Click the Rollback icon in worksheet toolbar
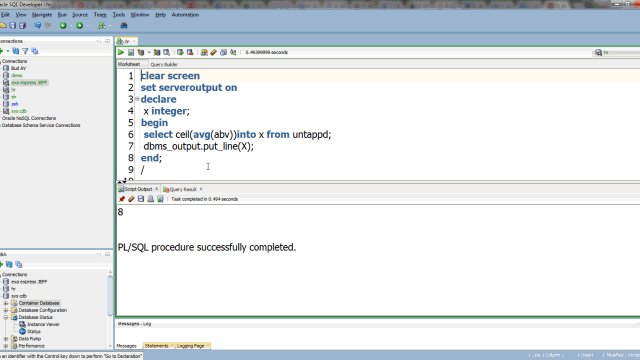The height and width of the screenshot is (360, 640). 190,52
